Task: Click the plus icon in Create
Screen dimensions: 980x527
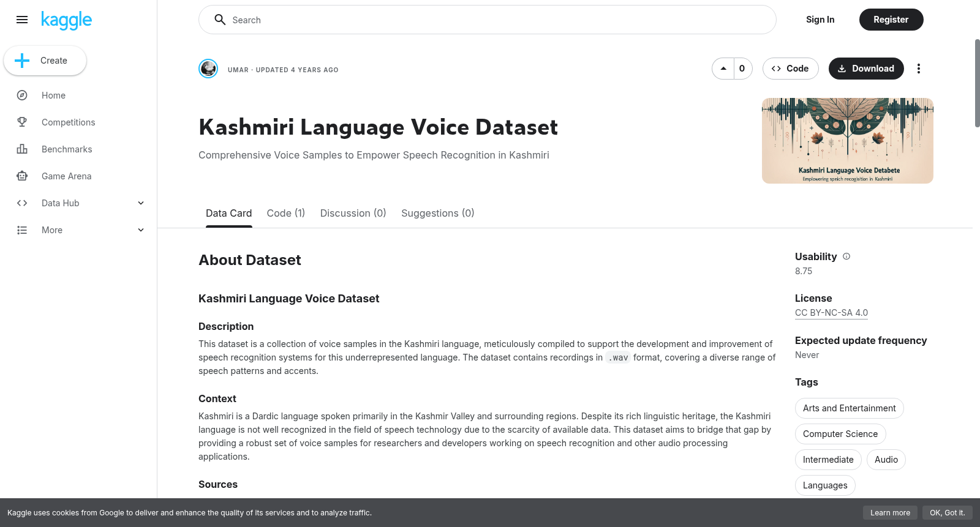Action: pos(22,61)
